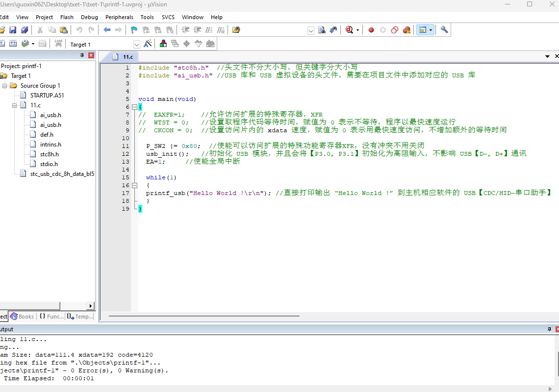Image resolution: width=559 pixels, height=392 pixels.
Task: Open Options for Target wand icon
Action: (x=148, y=44)
